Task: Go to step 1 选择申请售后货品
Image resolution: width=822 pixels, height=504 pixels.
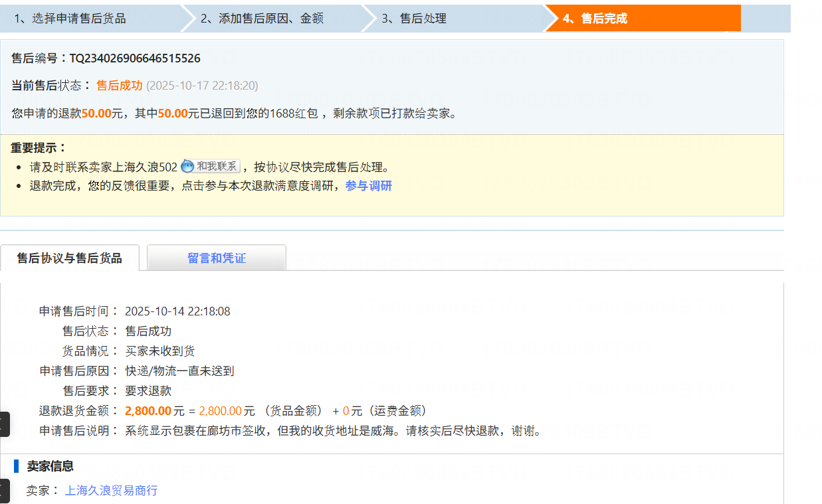Action: 70,19
